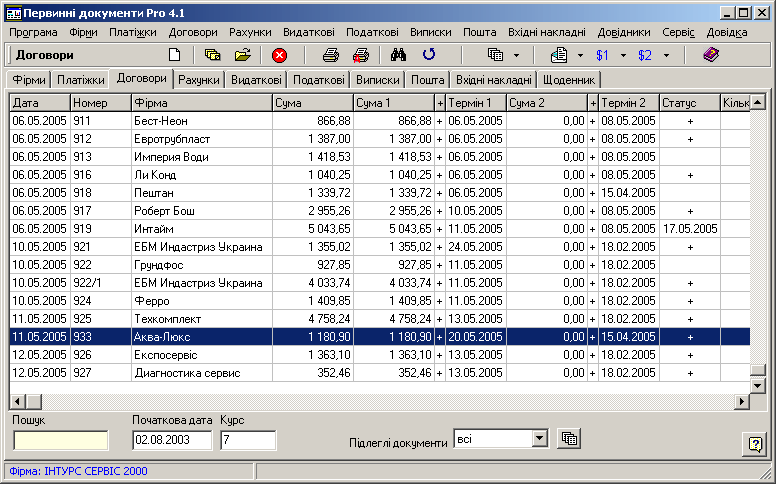Select the Бест-Неон row
The image size is (776, 484).
tap(380, 121)
